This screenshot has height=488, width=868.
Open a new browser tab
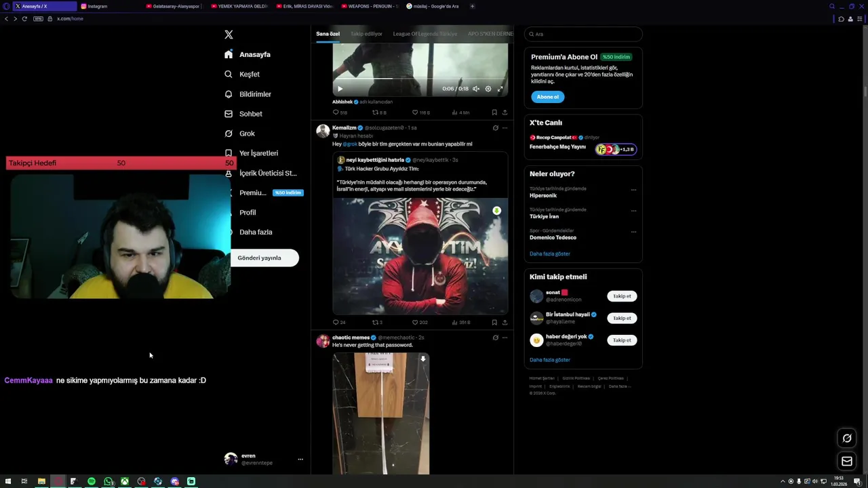473,6
